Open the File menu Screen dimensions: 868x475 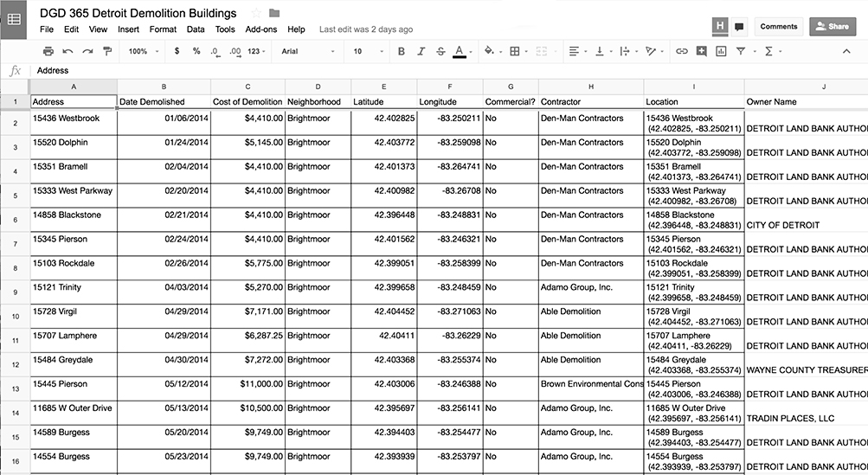click(47, 29)
